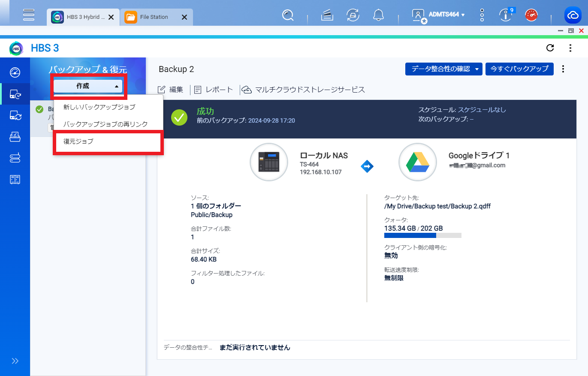Open the top bar more options dots
The image size is (588, 376).
click(x=482, y=15)
